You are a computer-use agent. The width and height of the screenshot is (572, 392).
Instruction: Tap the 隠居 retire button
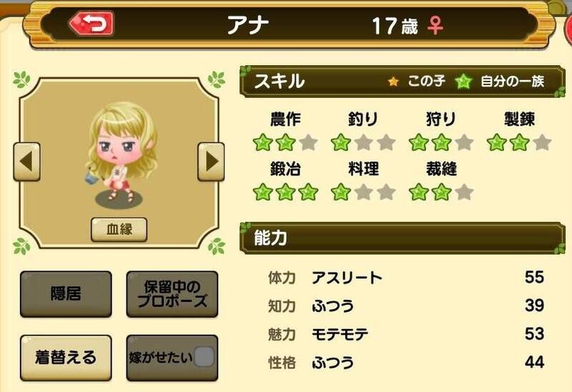[x=66, y=294]
